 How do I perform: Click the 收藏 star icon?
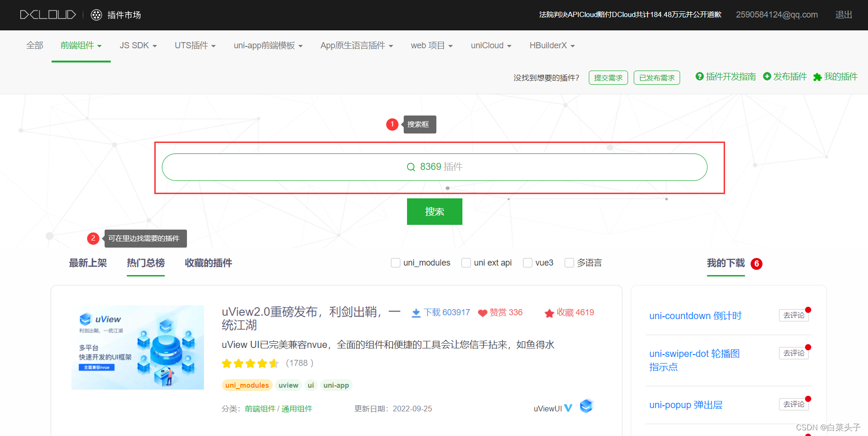pos(549,312)
